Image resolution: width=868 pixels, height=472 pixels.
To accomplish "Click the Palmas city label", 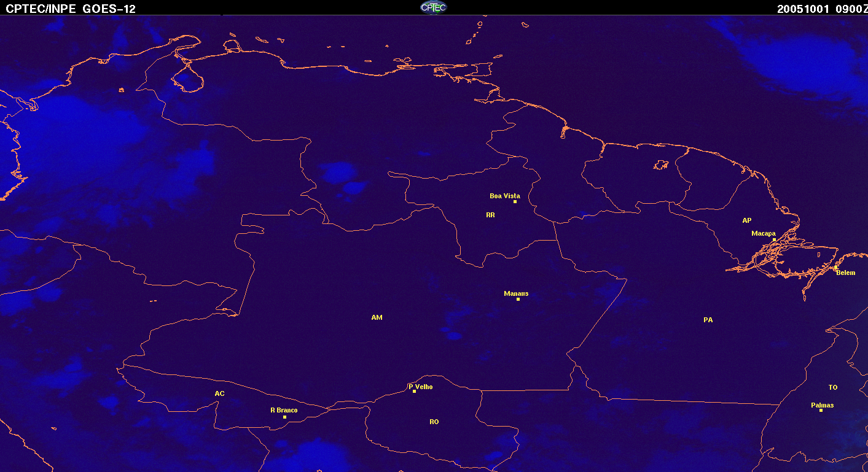I will (x=822, y=405).
